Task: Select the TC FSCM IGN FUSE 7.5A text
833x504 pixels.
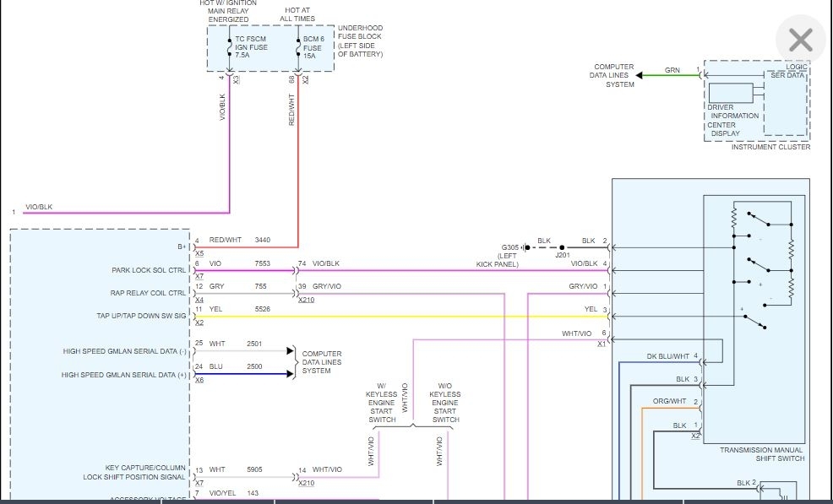Action: tap(251, 46)
